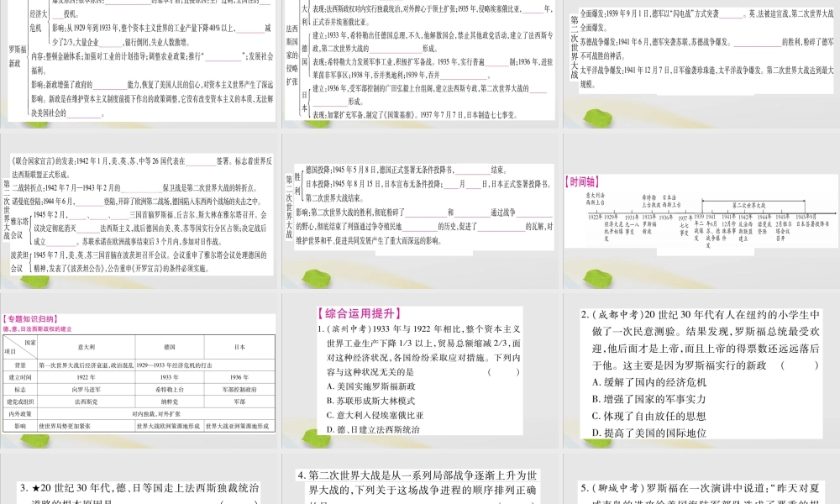Click the 军部控制政府 table cell
Viewport: 840px width, 504px height.
(x=239, y=390)
